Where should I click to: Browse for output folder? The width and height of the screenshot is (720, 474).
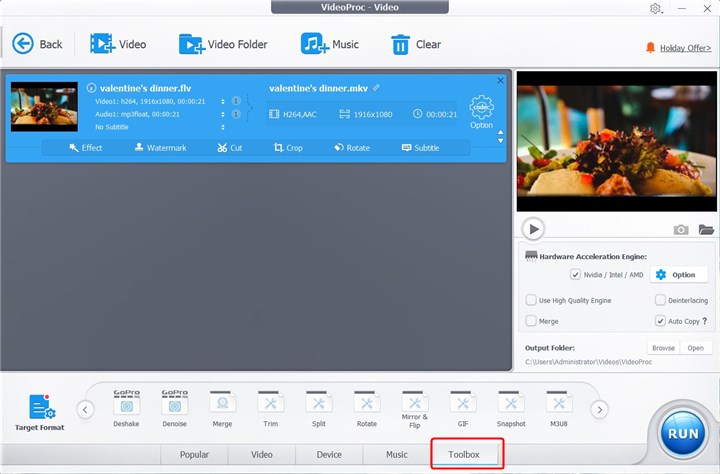pos(664,348)
